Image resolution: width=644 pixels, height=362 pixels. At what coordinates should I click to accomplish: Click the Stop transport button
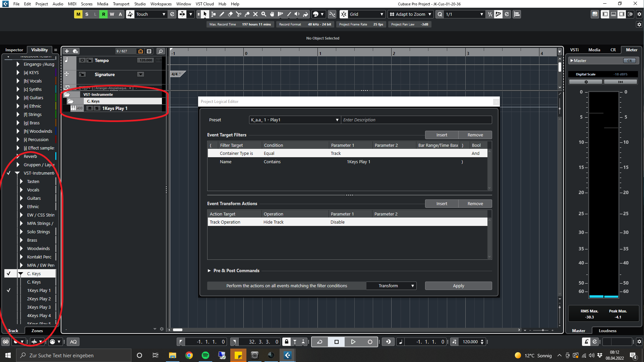point(337,342)
